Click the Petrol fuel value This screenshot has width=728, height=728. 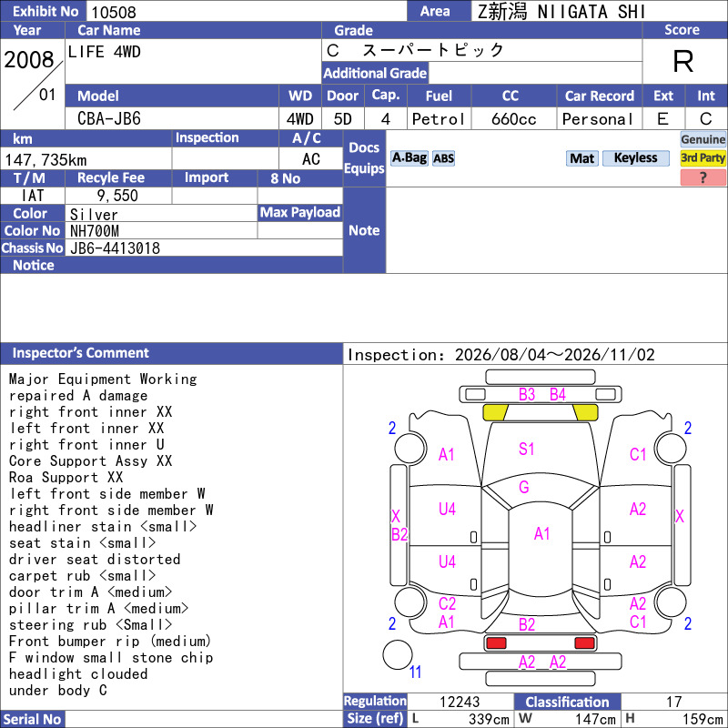tap(439, 119)
